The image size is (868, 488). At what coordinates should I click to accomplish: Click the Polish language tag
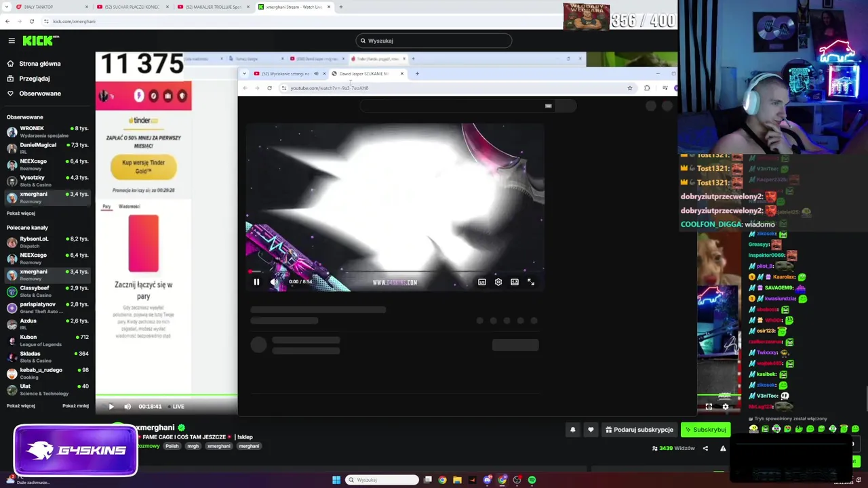[x=172, y=446]
